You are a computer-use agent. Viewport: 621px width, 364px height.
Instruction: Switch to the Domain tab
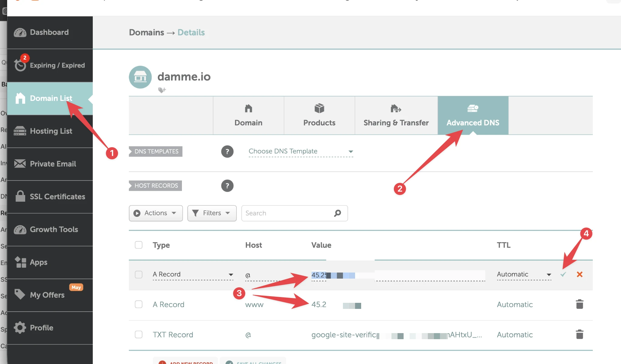click(248, 115)
